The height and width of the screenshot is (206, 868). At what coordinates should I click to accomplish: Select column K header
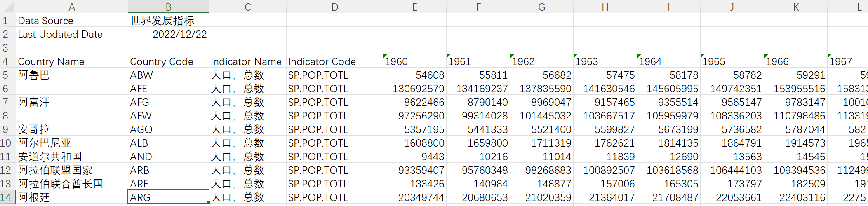coord(795,7)
